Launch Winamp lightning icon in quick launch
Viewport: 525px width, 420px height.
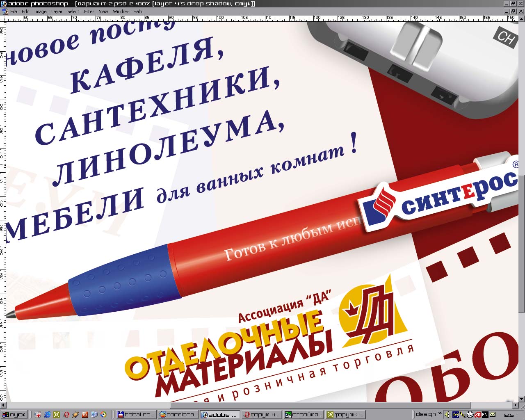(75, 415)
